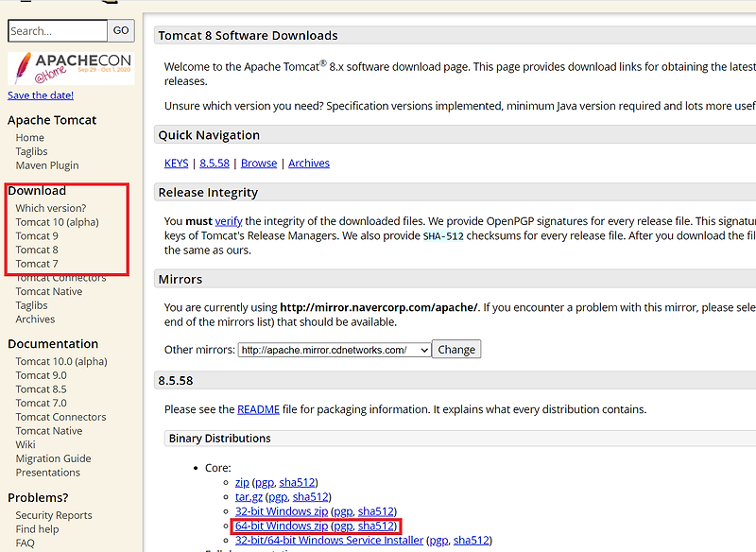Click the Search input field

[58, 31]
